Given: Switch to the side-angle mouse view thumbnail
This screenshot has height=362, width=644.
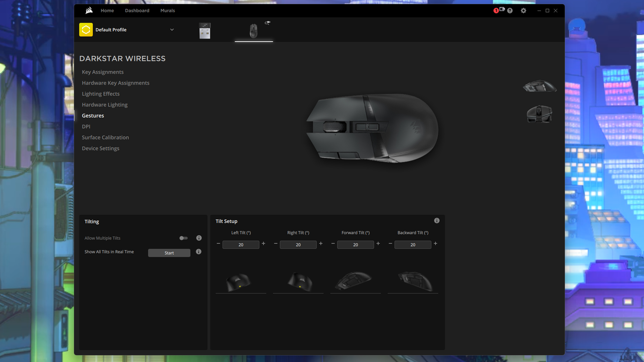Looking at the screenshot, I should coord(539,86).
